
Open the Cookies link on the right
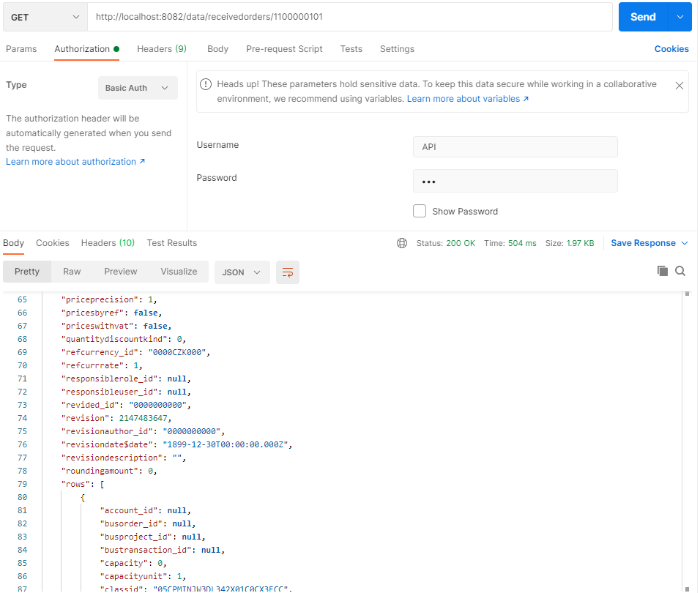pos(671,49)
